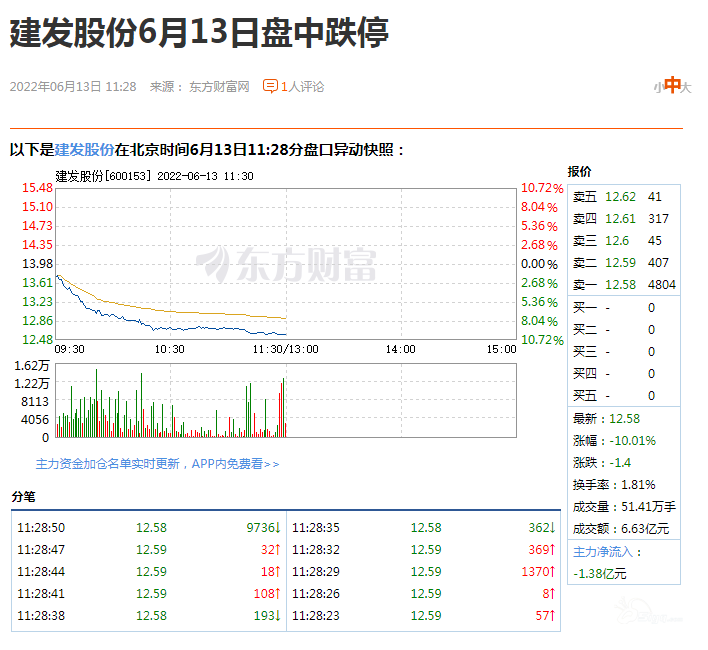Select the medium font size 中

click(672, 85)
